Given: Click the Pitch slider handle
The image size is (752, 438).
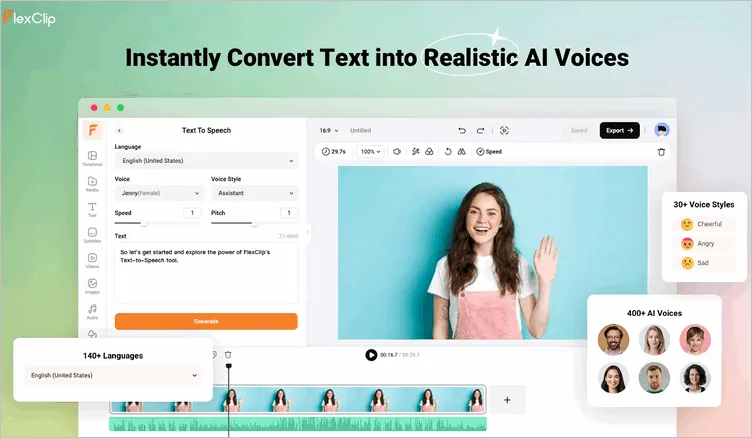Looking at the screenshot, I should tap(255, 223).
